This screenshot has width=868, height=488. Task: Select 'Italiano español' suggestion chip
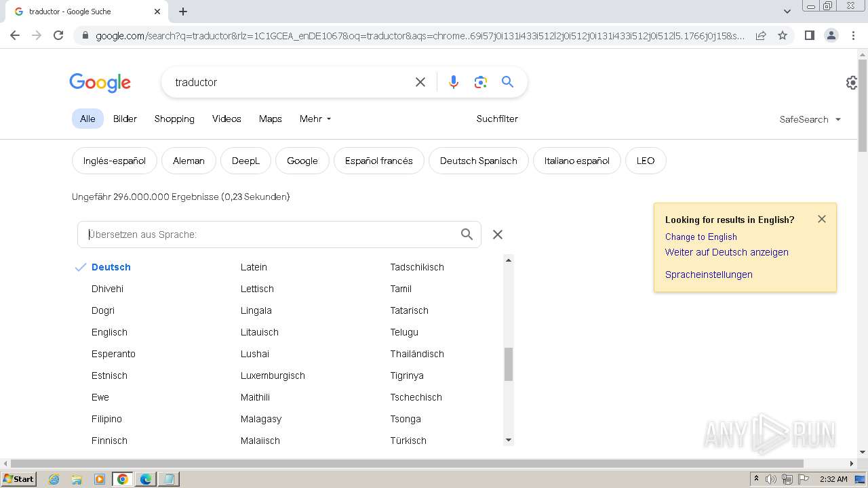[576, 161]
